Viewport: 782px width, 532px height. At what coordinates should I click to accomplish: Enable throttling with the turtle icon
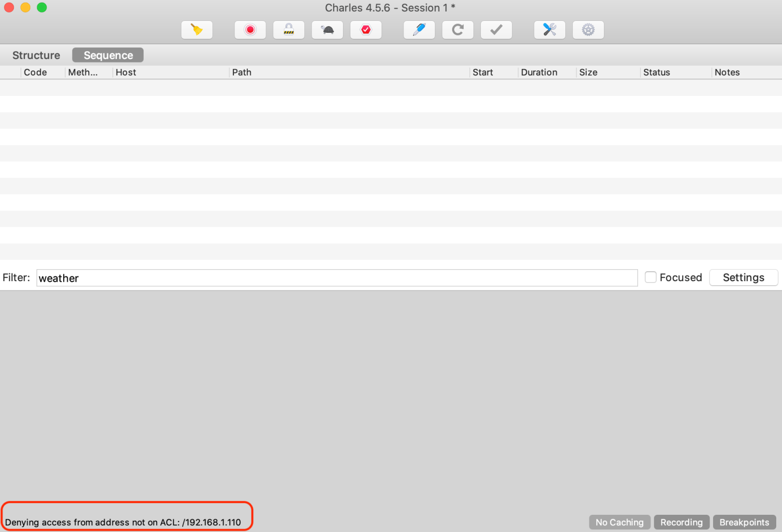(327, 30)
